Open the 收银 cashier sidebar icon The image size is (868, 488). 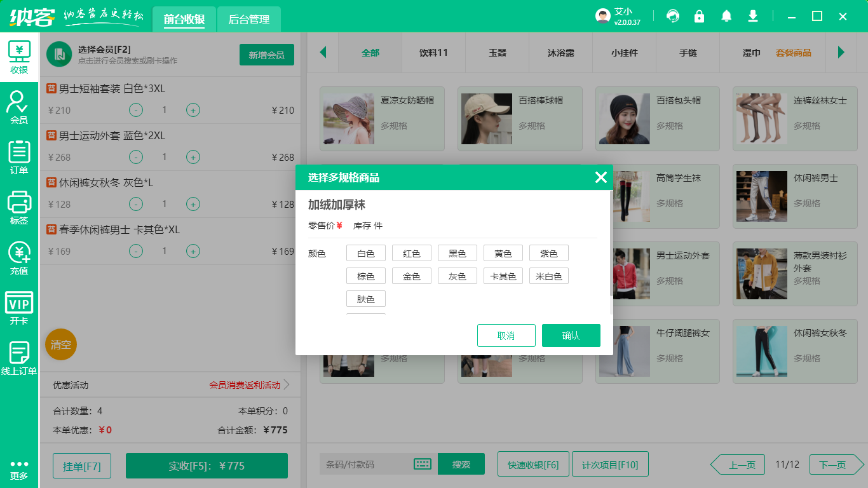(19, 57)
